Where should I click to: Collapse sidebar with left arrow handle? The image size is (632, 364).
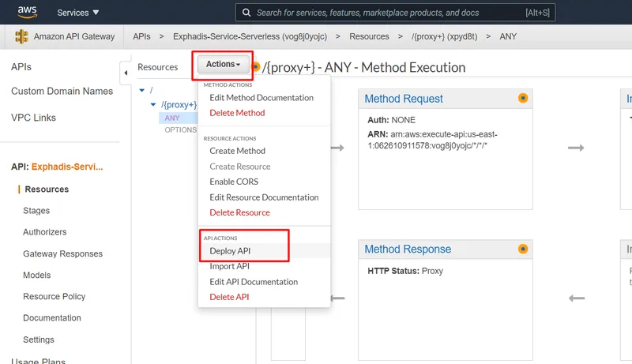[126, 73]
